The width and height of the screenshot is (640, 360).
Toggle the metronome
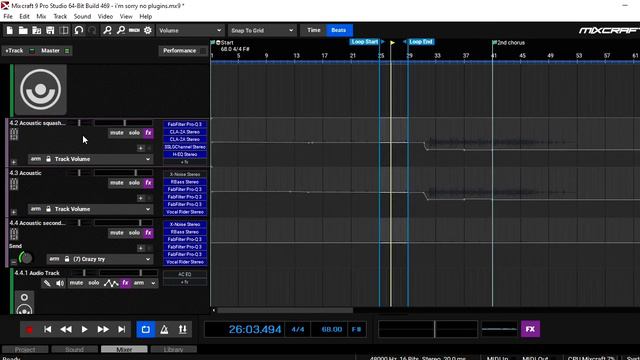[x=164, y=329]
